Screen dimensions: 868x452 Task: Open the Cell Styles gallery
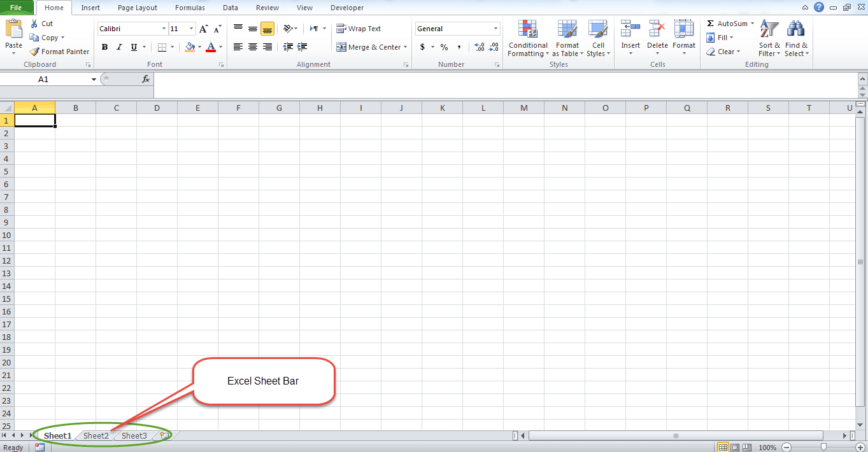pyautogui.click(x=598, y=38)
